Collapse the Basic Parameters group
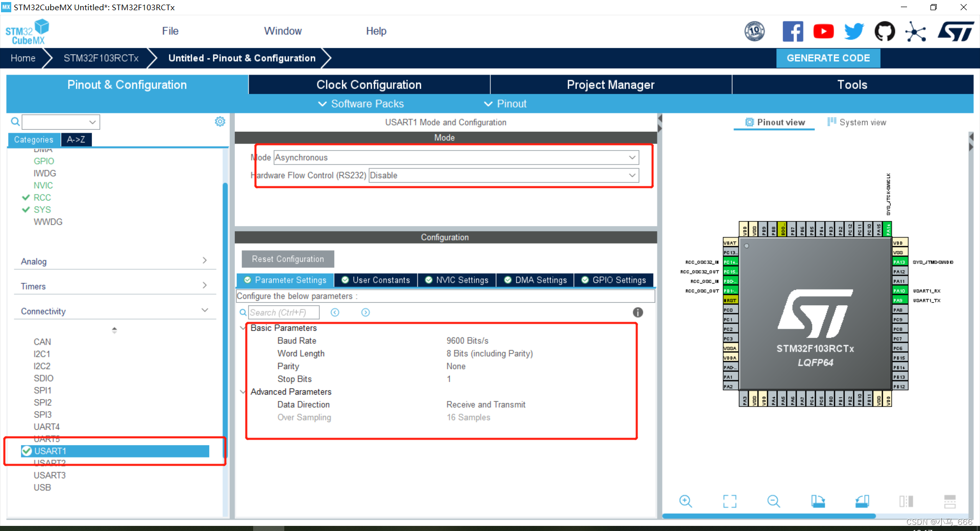This screenshot has height=531, width=980. coord(243,328)
